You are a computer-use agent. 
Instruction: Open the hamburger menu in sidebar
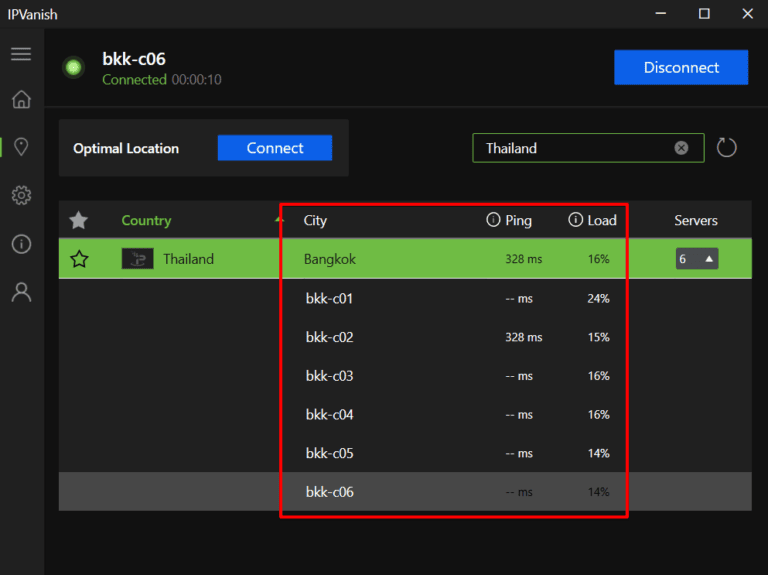coord(21,54)
